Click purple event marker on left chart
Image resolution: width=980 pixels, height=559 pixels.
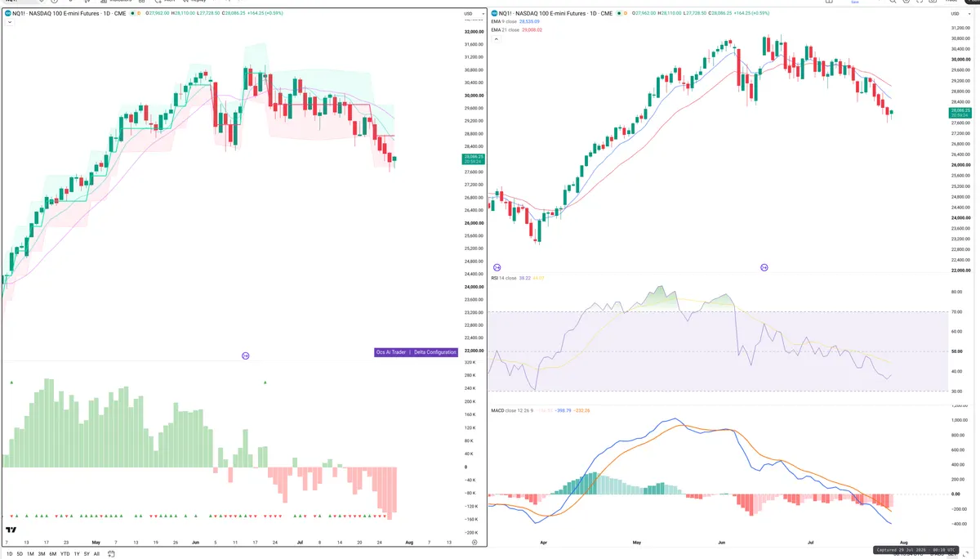[x=246, y=356]
